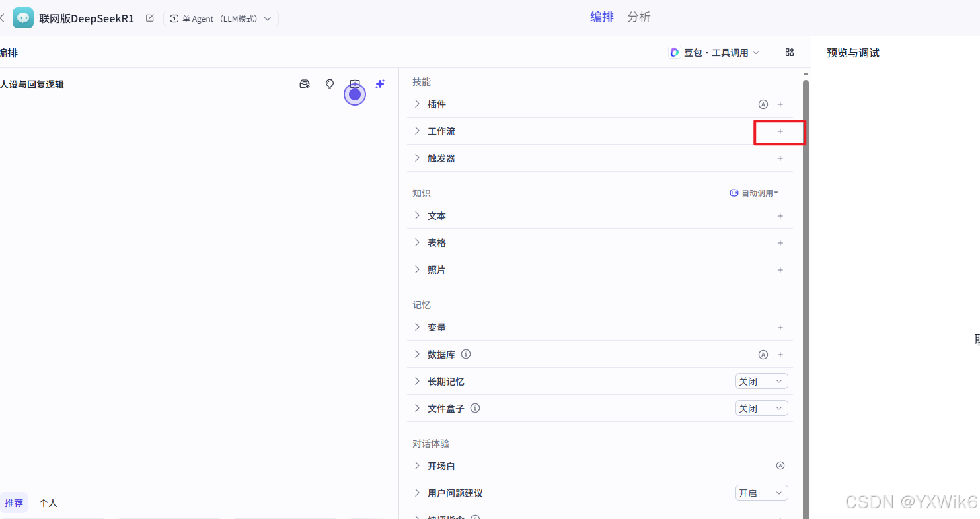
Task: Click the 知识 section label
Action: [x=422, y=193]
